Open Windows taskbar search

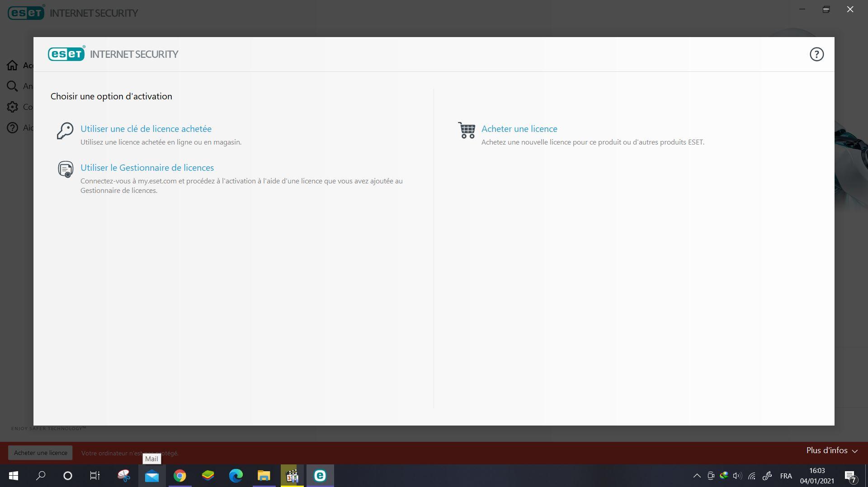click(x=41, y=476)
